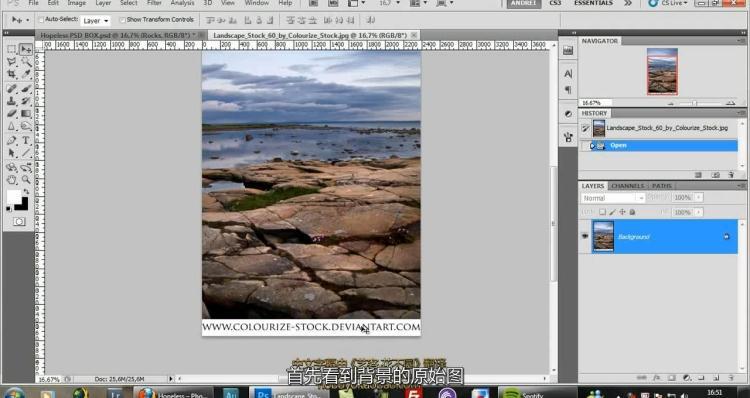This screenshot has height=398, width=750.
Task: Hide the Background layer eye icon
Action: point(585,236)
